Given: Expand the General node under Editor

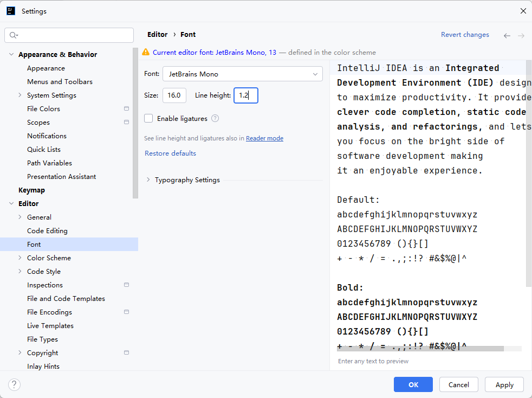Looking at the screenshot, I should 20,217.
